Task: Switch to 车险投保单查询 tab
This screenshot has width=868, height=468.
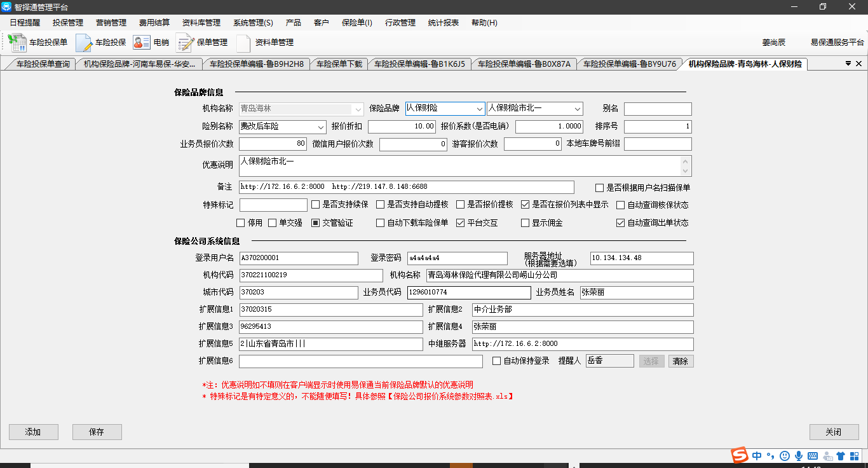Action: (43, 64)
